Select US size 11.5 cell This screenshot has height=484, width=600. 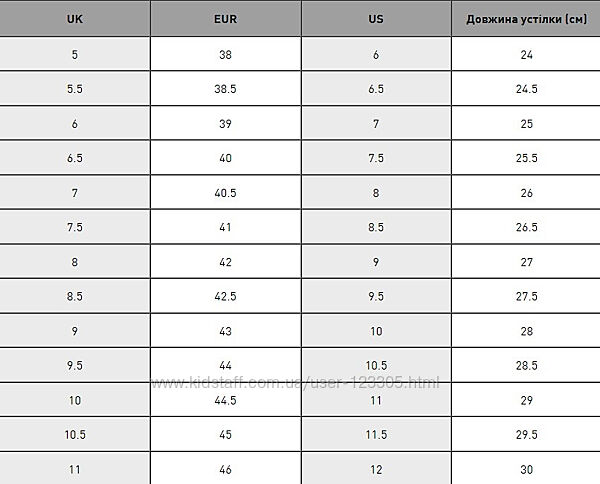click(x=376, y=434)
